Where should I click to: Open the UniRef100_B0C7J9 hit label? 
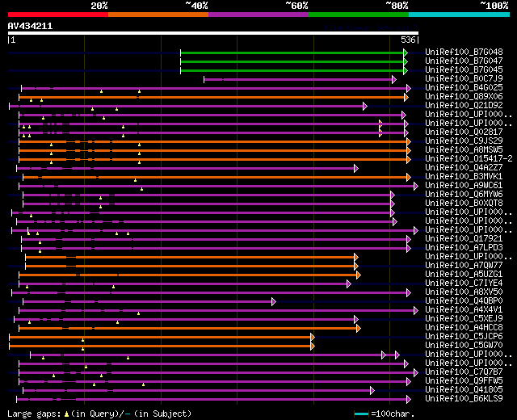(x=464, y=79)
